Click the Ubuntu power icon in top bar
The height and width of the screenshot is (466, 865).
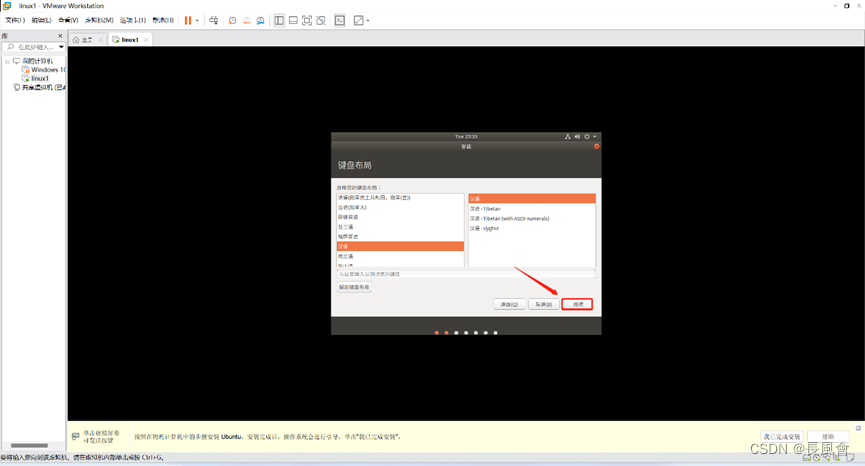pyautogui.click(x=586, y=137)
